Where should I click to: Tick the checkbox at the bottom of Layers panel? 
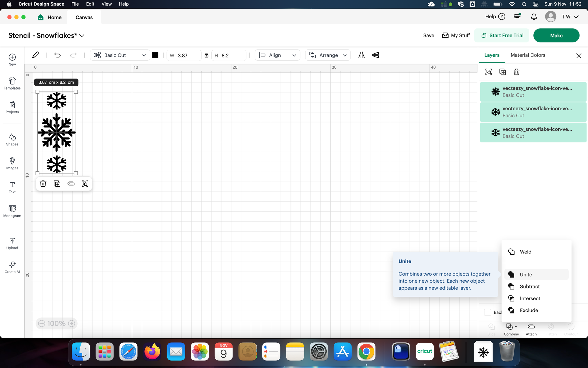point(487,312)
